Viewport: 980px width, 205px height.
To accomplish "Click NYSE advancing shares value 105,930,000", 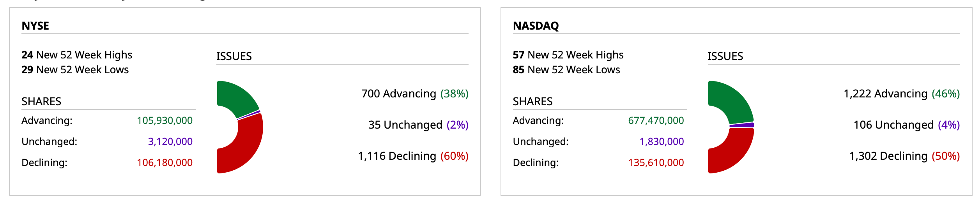I will [x=165, y=120].
